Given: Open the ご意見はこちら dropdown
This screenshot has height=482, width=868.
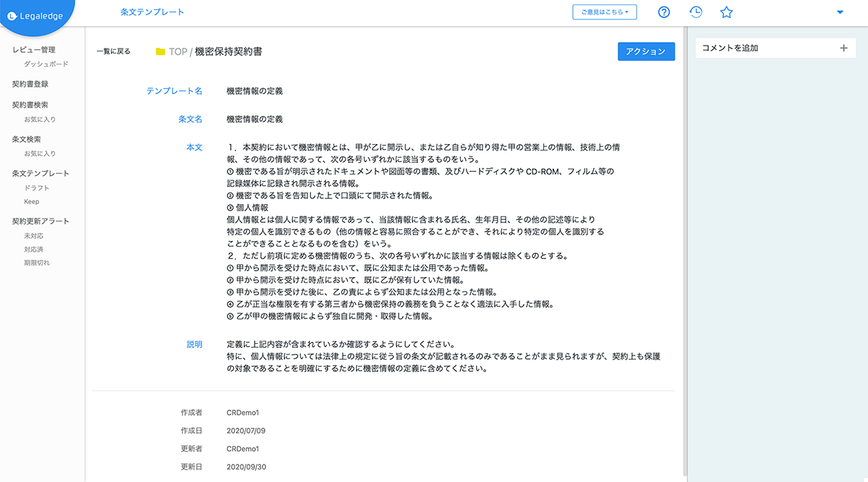Looking at the screenshot, I should pyautogui.click(x=605, y=12).
